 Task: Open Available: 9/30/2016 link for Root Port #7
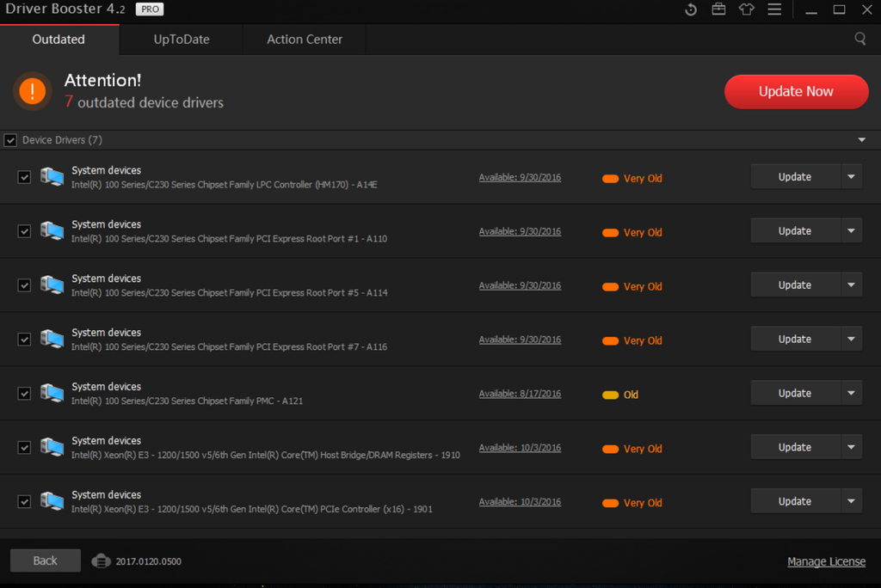coord(520,340)
